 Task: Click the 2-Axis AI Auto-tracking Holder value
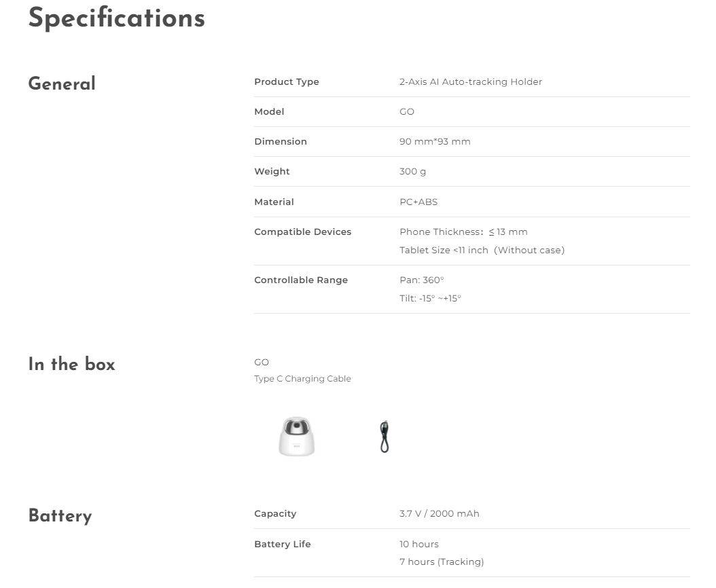471,81
